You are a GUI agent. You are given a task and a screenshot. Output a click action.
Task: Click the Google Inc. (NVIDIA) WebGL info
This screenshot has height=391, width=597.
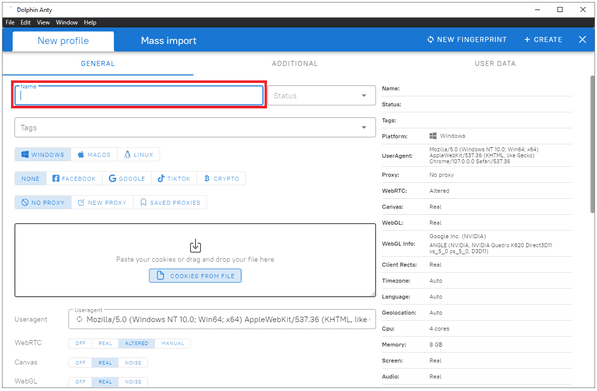pos(458,236)
